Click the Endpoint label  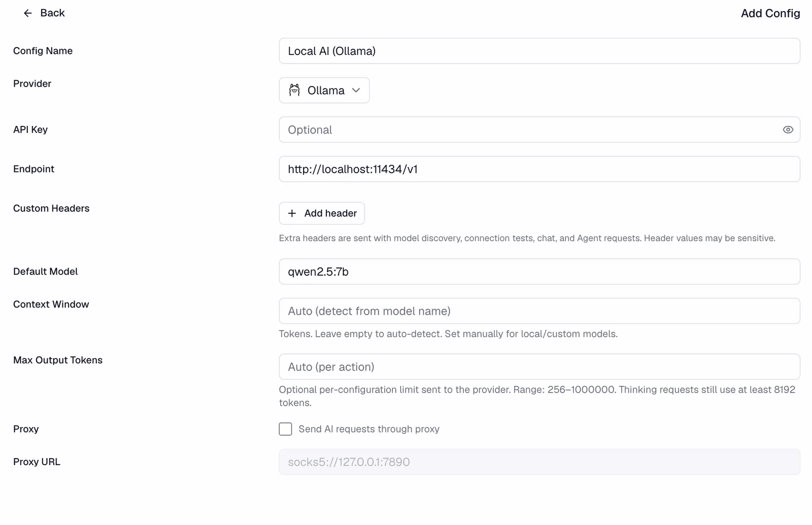click(x=34, y=169)
